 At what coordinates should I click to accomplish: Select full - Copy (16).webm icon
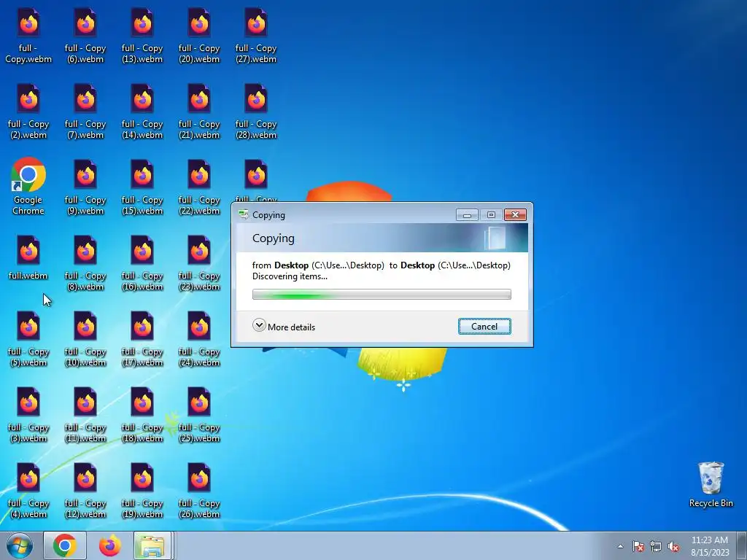(142, 264)
